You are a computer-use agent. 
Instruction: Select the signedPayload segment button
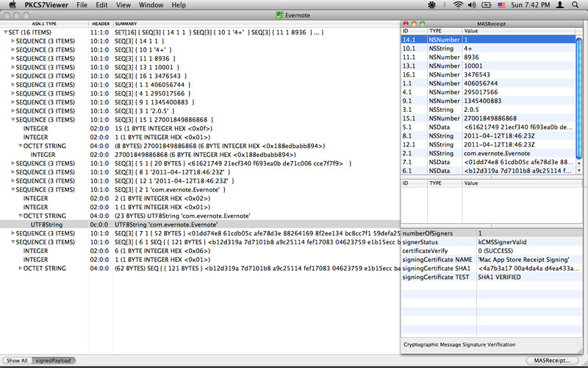[53, 361]
